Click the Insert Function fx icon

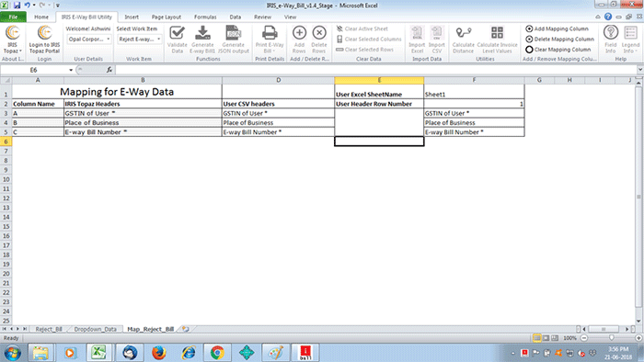click(x=109, y=70)
